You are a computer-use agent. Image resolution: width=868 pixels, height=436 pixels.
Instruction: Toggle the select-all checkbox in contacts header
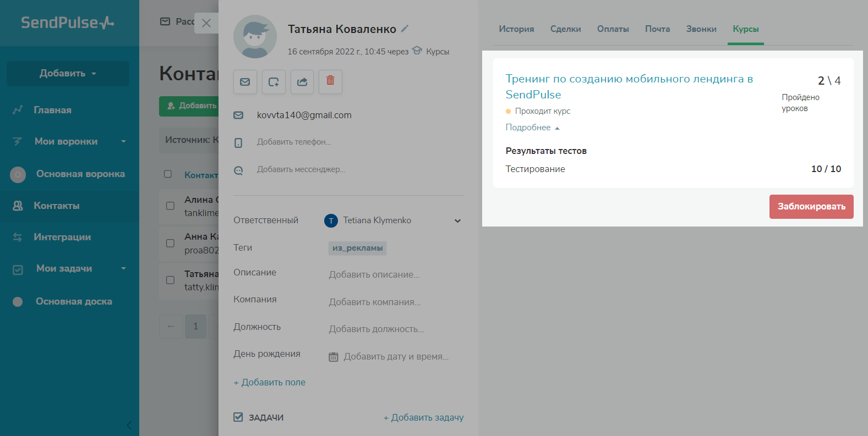pyautogui.click(x=168, y=174)
